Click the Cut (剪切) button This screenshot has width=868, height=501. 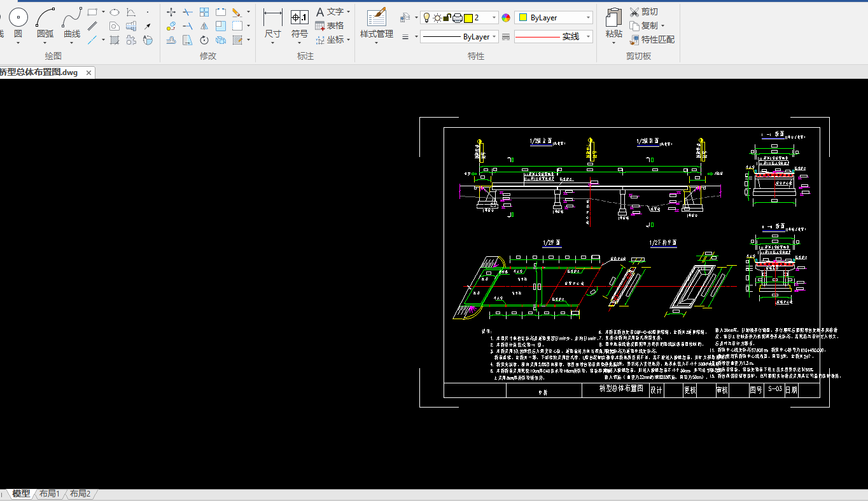(644, 12)
